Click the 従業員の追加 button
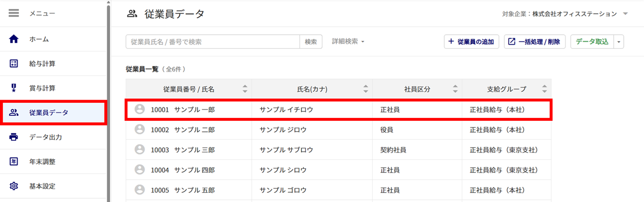The image size is (644, 202). tap(471, 42)
